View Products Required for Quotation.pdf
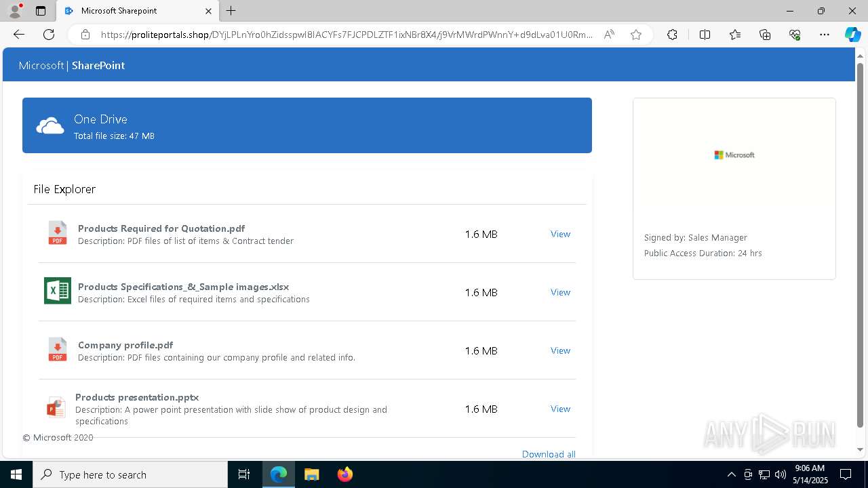The width and height of the screenshot is (868, 488). (560, 234)
